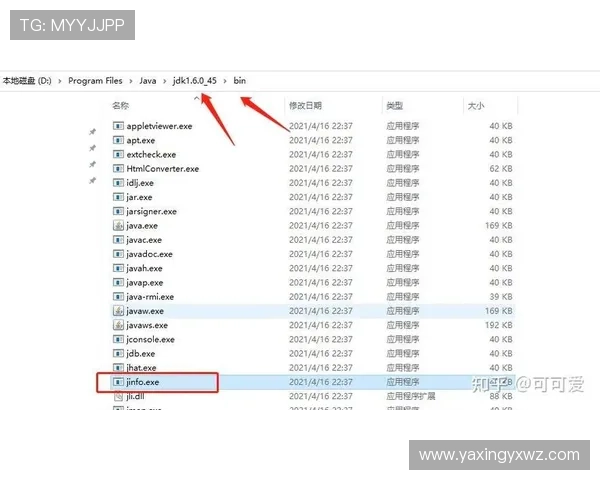The height and width of the screenshot is (480, 600).
Task: Click the javaws.exe Java cup icon
Action: [x=118, y=325]
